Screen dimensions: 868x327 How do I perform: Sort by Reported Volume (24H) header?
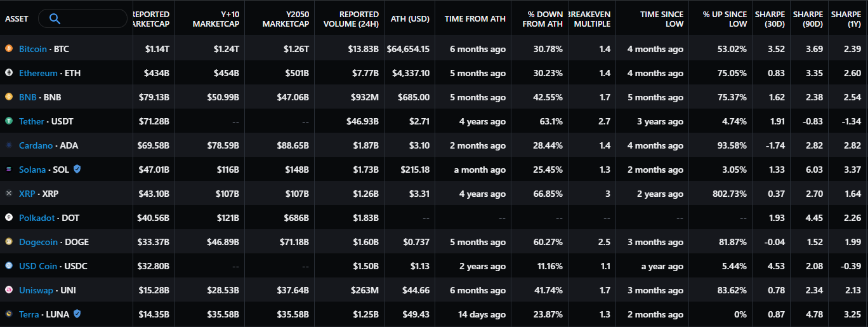pos(358,19)
